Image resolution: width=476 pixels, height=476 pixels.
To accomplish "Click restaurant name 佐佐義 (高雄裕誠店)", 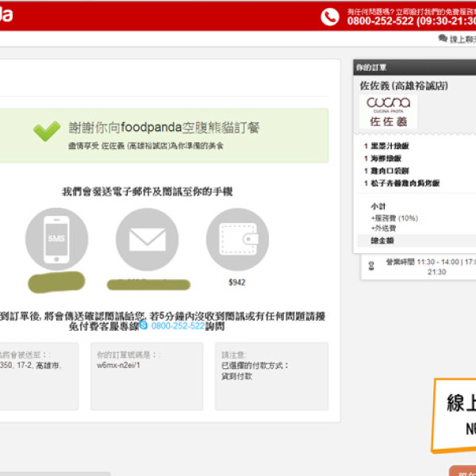I will [x=403, y=85].
